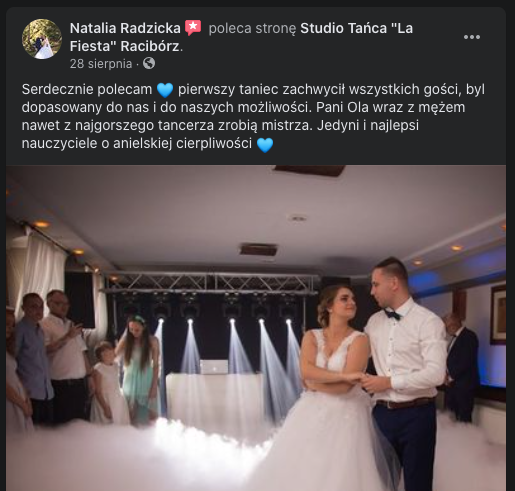Click the man in dark suit at right
The width and height of the screenshot is (515, 491).
[x=462, y=367]
